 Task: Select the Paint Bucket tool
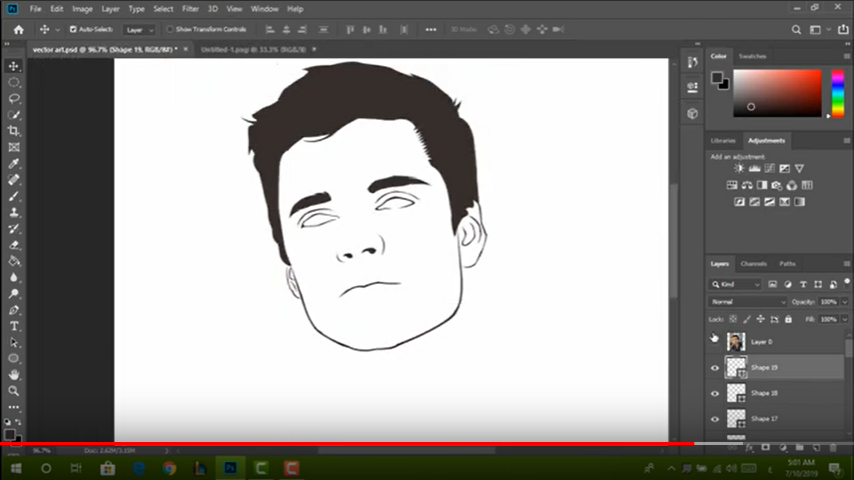pos(14,261)
